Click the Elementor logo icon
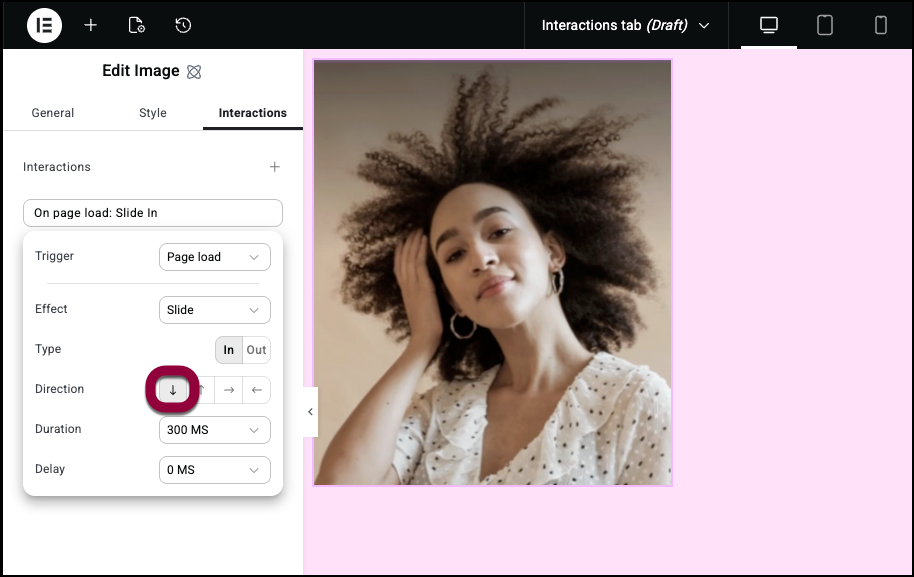 [44, 25]
